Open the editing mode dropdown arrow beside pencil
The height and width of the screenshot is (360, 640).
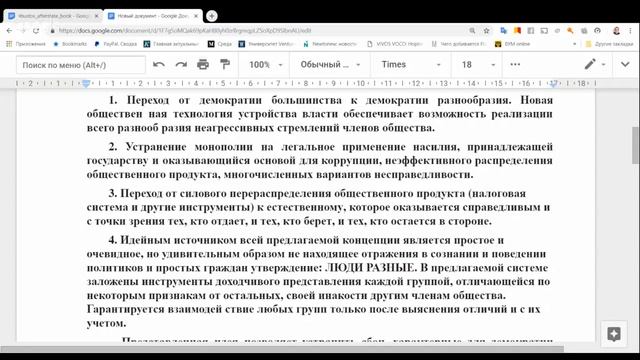603,65
